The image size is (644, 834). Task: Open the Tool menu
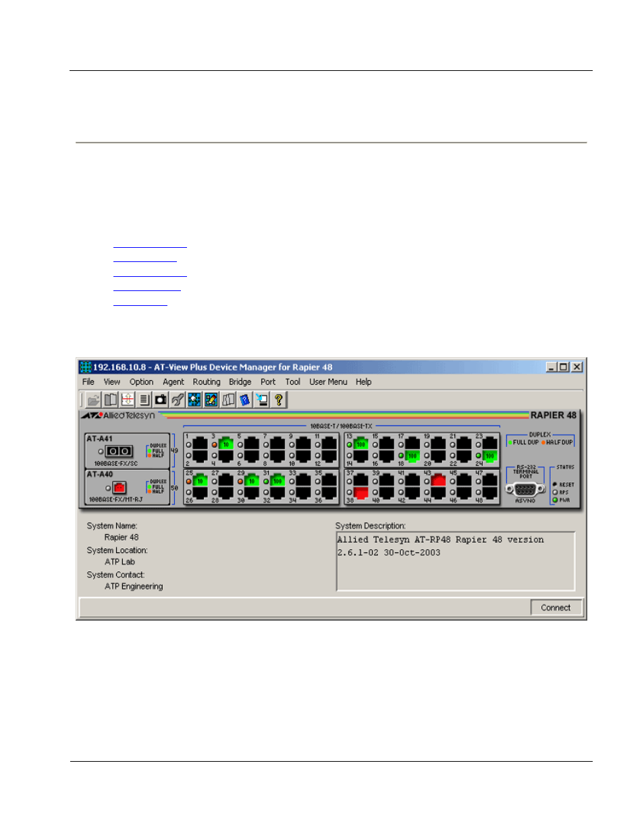tap(293, 382)
